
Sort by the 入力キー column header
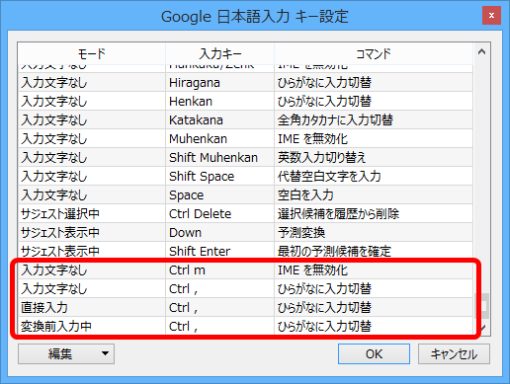click(220, 53)
